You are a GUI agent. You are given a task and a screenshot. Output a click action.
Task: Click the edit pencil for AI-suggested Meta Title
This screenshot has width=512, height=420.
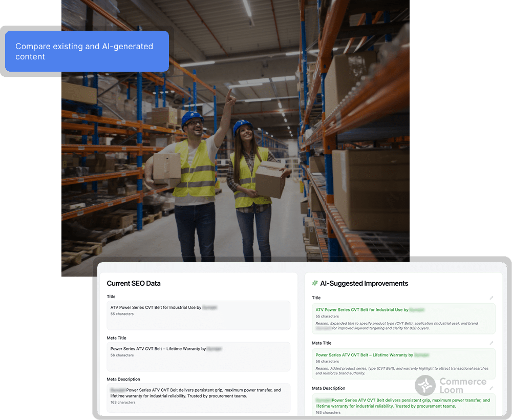click(491, 343)
